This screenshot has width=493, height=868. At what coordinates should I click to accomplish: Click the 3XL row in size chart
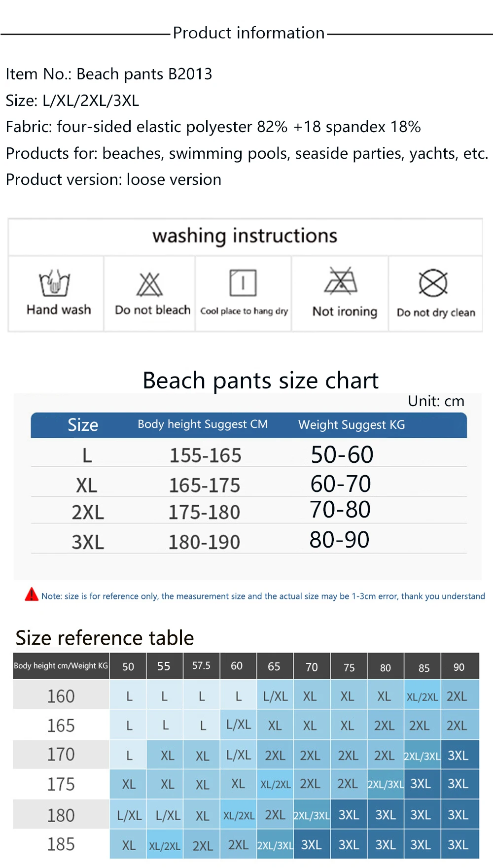(249, 540)
